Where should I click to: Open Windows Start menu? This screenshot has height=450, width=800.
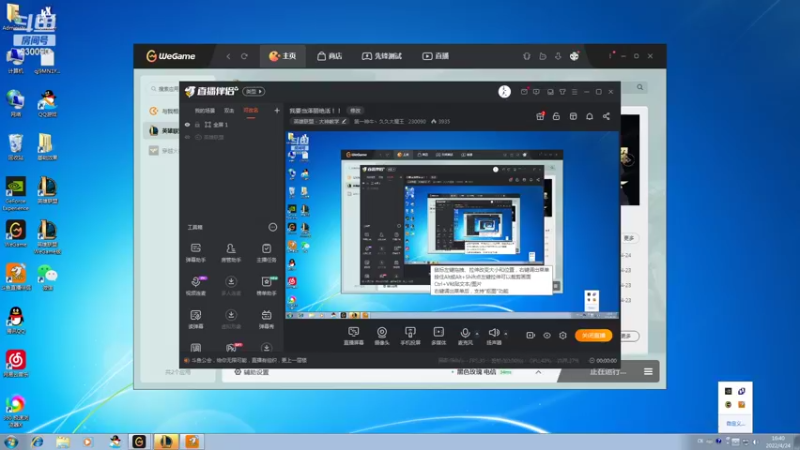(11, 442)
